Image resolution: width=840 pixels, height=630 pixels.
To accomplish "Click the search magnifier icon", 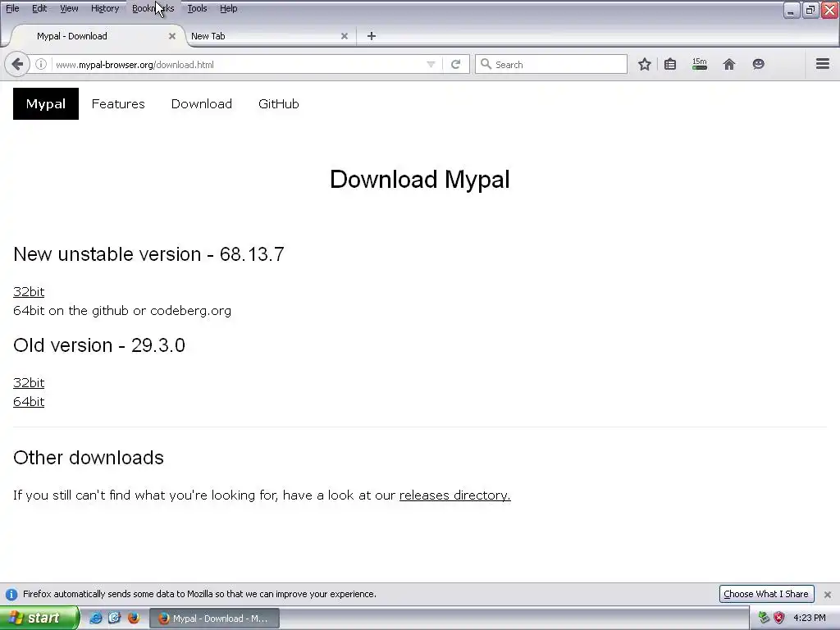I will point(486,64).
